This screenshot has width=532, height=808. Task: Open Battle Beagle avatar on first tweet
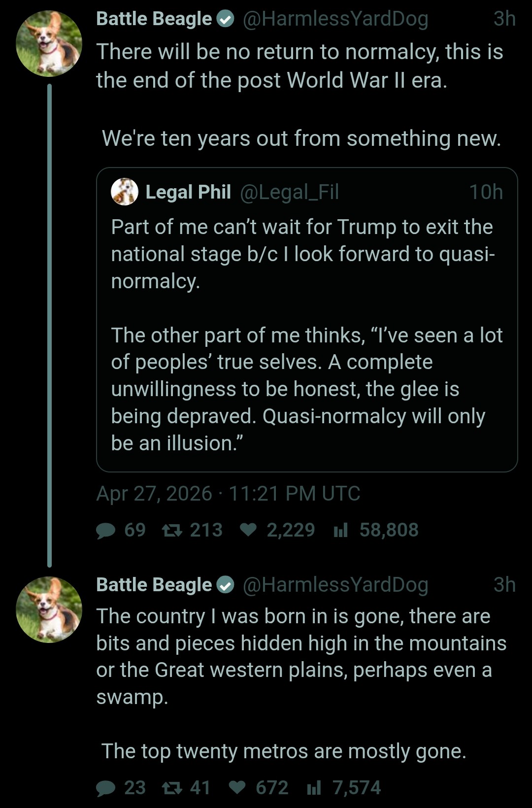(49, 44)
